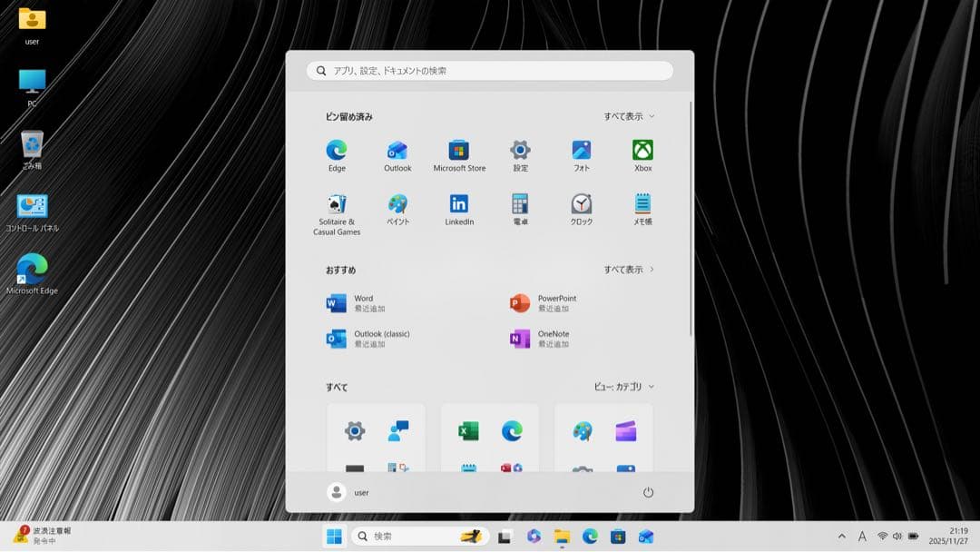980x552 pixels.
Task: Expand recommended すべて表示 list
Action: pos(629,270)
